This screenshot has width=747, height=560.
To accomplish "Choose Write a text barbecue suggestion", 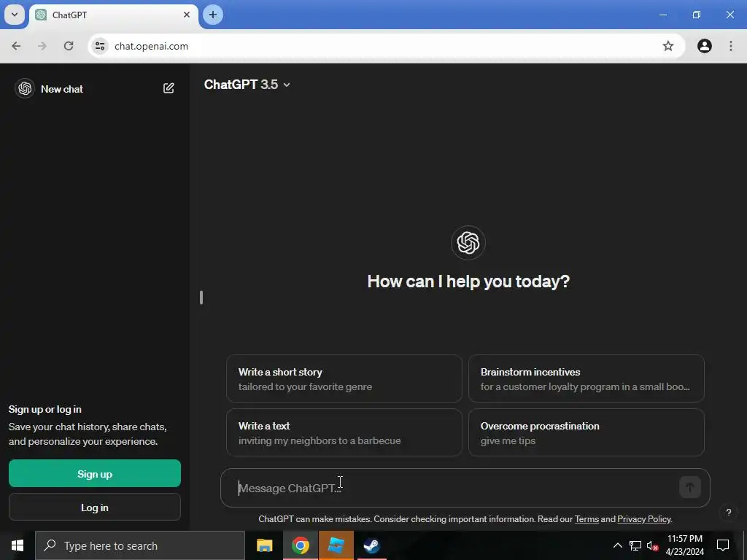I will (344, 433).
